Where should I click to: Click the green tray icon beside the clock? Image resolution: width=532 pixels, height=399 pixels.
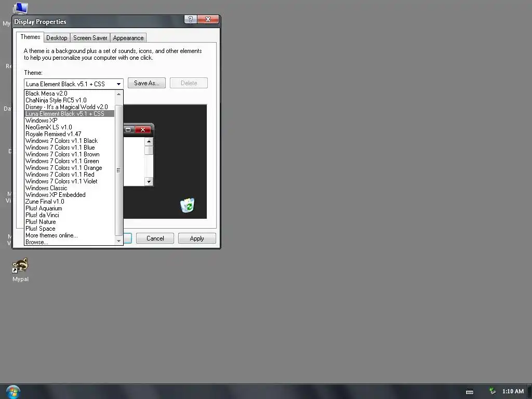[493, 391]
